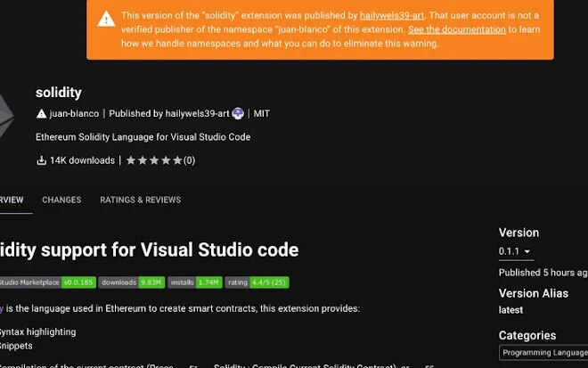Screen dimensions: 588x368
Task: Open the MIT license link
Action: 261,113
